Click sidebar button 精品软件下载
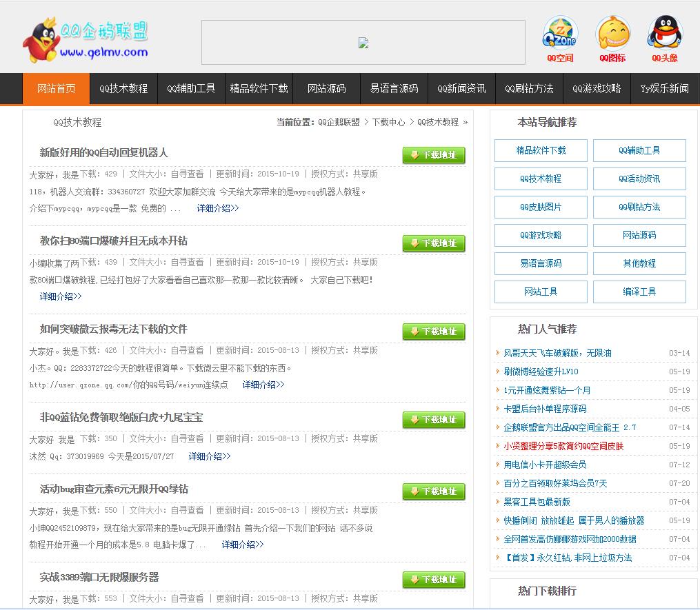 click(x=541, y=150)
